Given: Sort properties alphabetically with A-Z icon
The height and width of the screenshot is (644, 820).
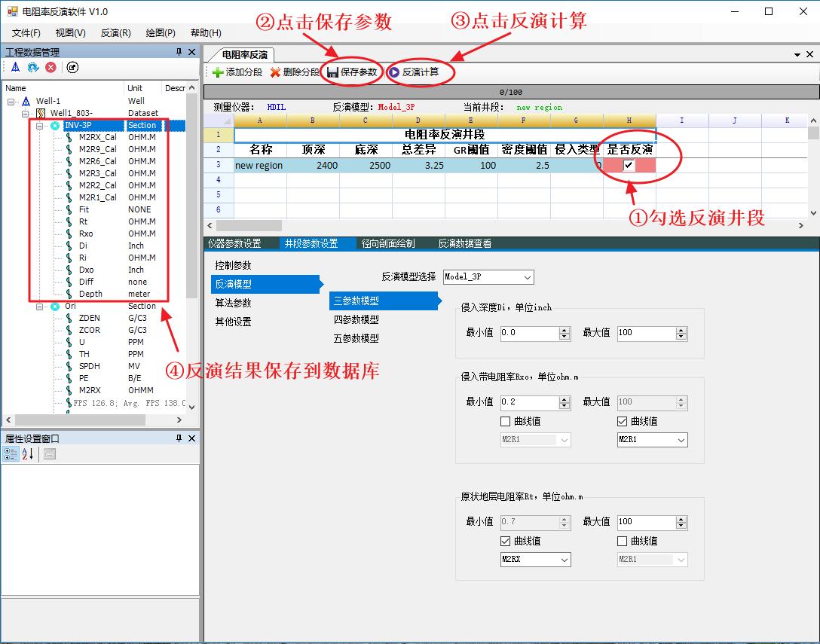Looking at the screenshot, I should (29, 454).
